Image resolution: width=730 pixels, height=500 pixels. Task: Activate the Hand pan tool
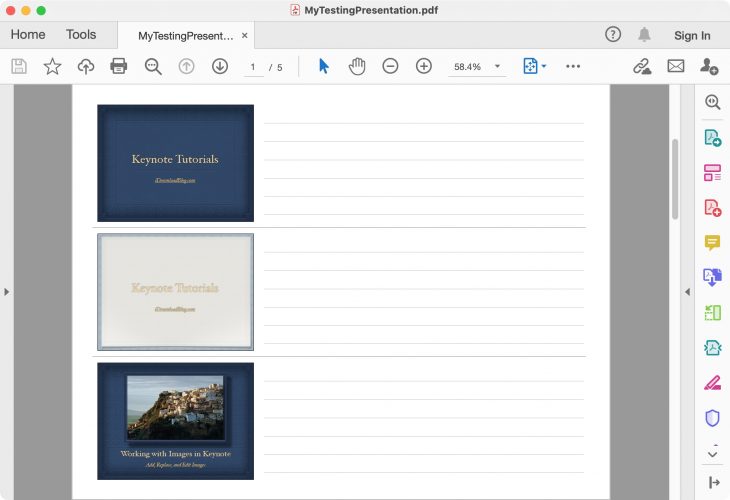click(357, 66)
